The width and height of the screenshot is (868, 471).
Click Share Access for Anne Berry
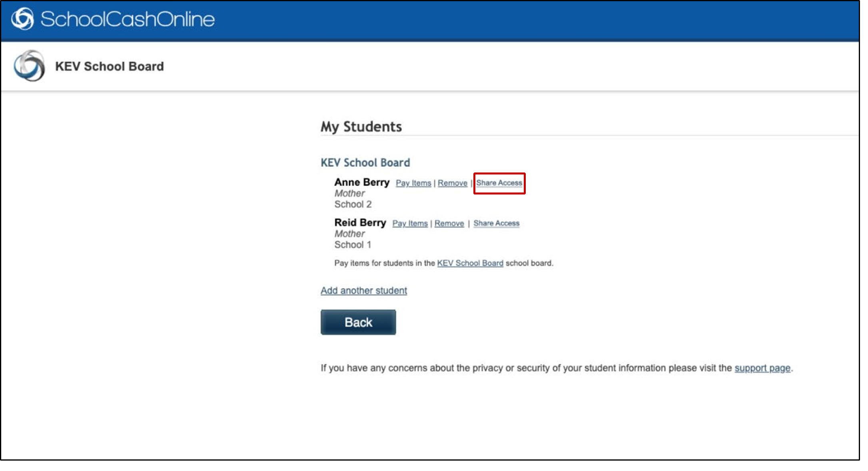499,183
